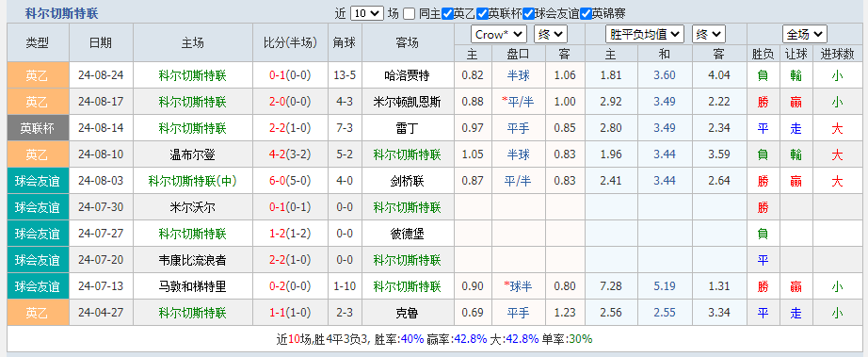Click draw odds value 5.19
The height and width of the screenshot is (357, 868).
pyautogui.click(x=665, y=286)
